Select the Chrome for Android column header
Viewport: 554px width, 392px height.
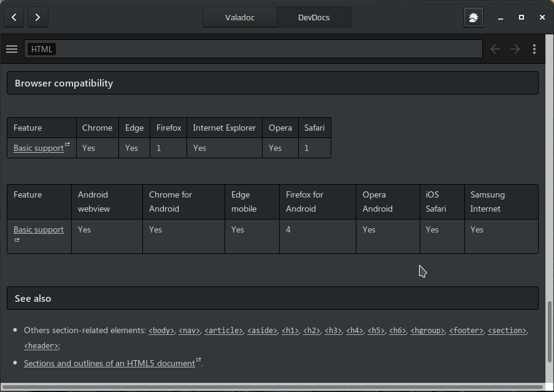point(183,202)
